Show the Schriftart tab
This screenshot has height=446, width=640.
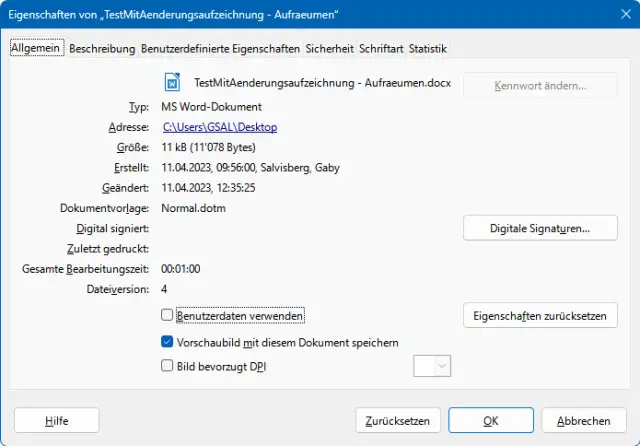click(381, 48)
